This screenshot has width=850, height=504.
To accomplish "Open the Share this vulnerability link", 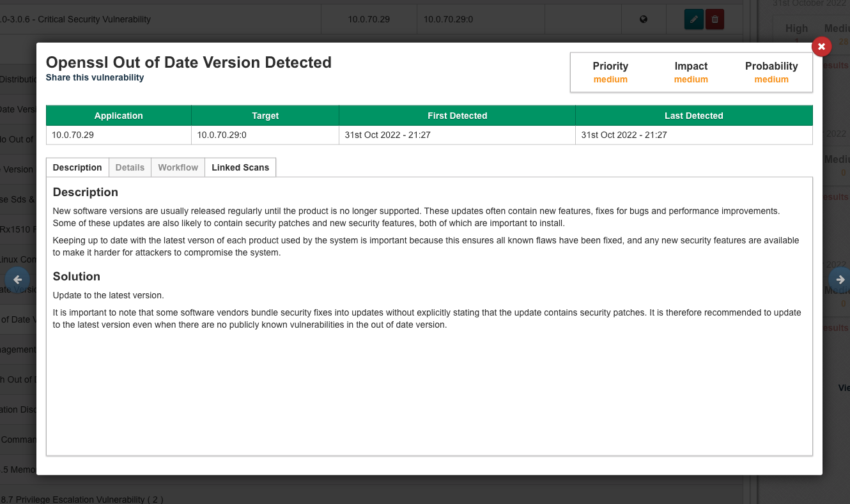I will click(95, 77).
